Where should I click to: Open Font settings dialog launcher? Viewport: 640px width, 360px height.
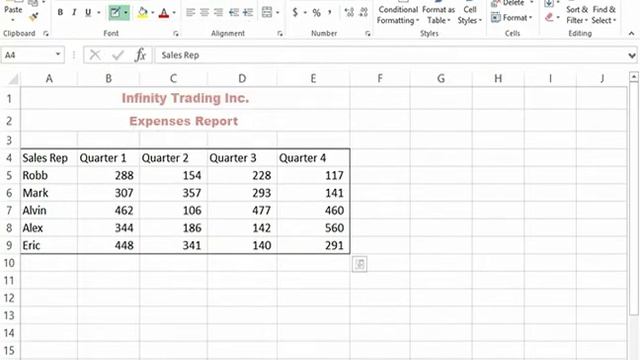(x=176, y=33)
